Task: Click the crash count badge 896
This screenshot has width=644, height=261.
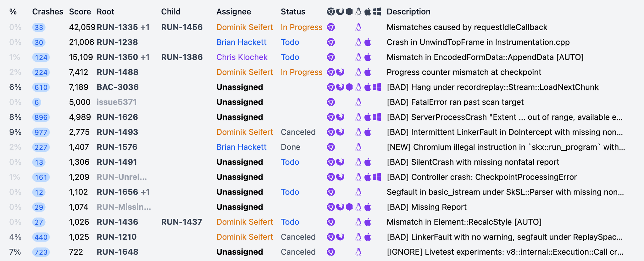Action: (41, 117)
